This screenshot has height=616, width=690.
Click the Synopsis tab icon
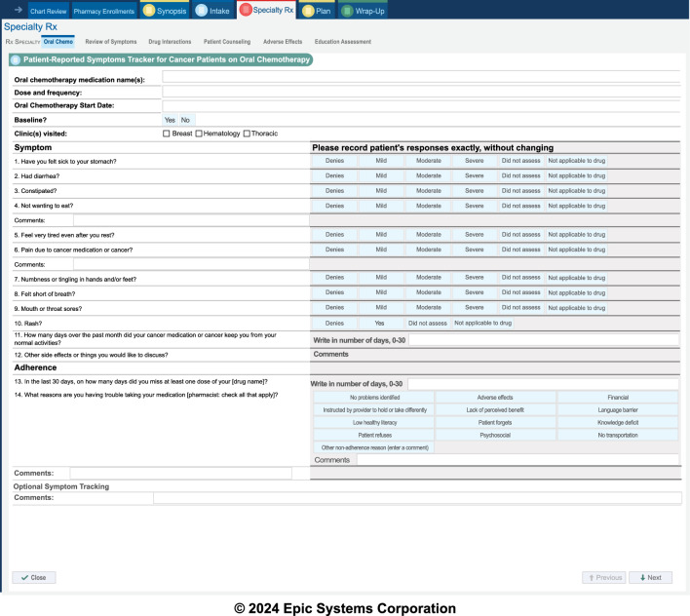pyautogui.click(x=149, y=11)
